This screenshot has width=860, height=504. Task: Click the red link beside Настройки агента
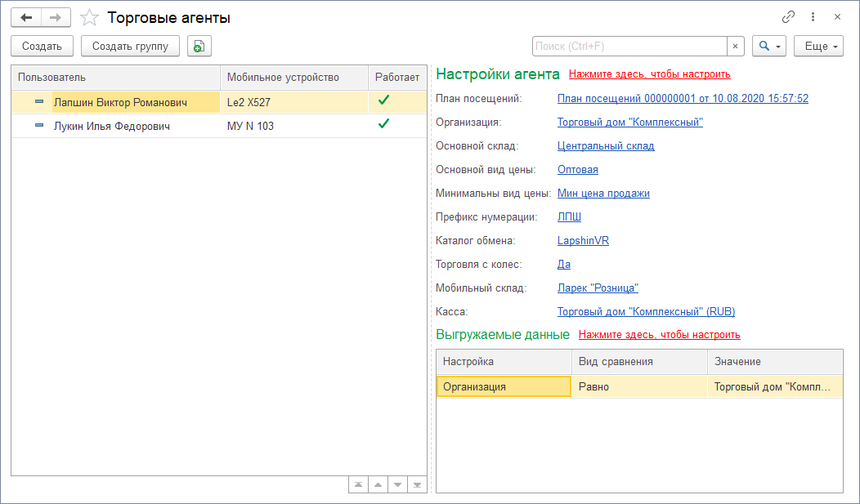(649, 74)
